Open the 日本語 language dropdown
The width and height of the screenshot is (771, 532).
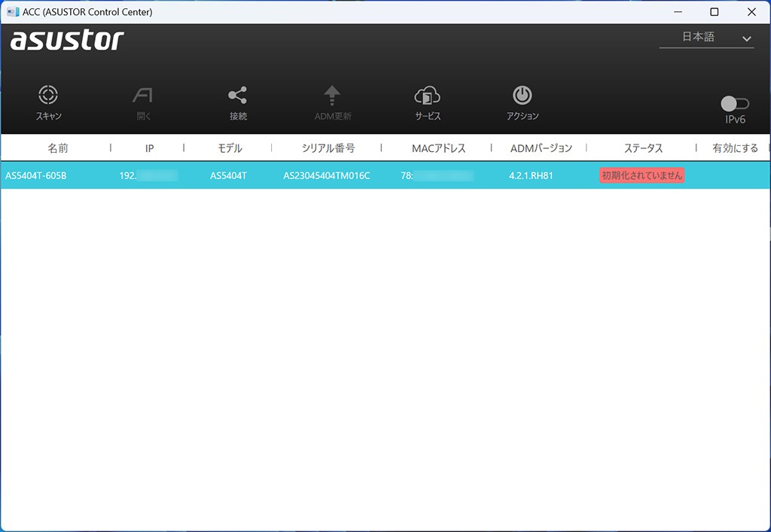tap(706, 38)
